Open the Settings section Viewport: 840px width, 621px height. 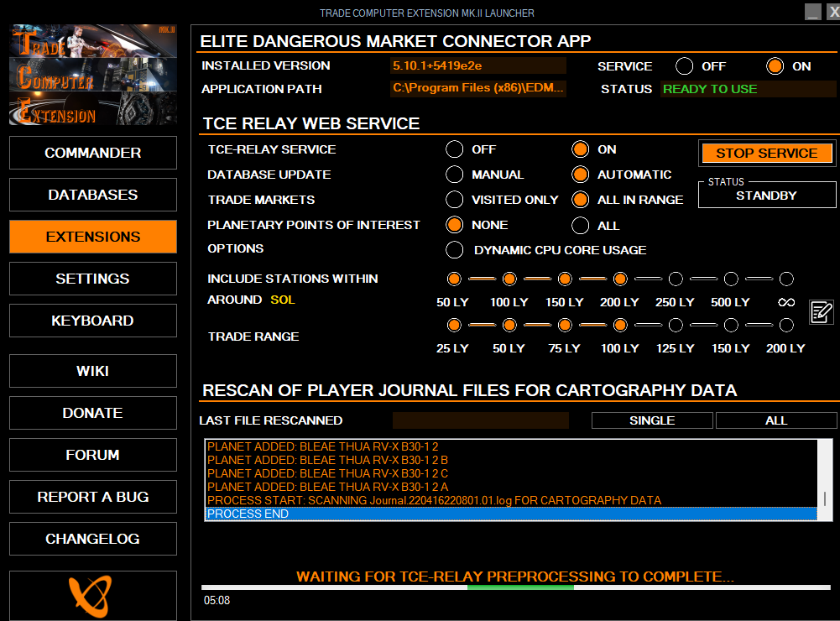click(x=93, y=279)
